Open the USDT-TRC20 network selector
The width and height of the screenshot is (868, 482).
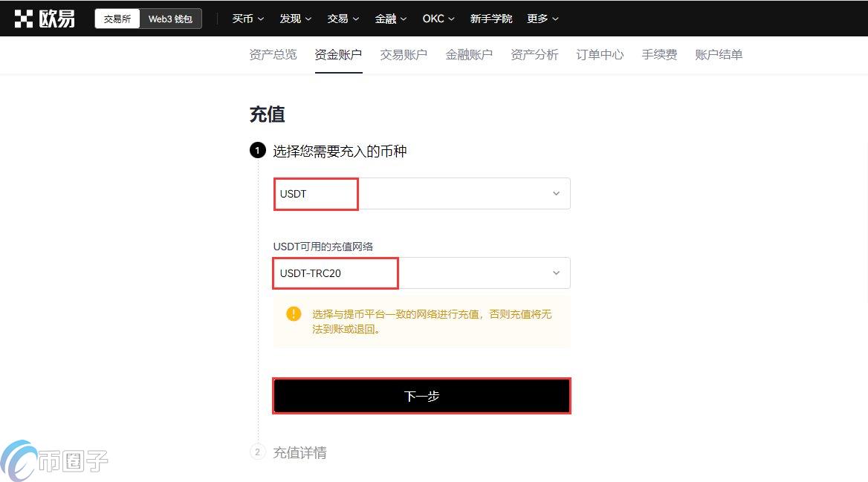[x=422, y=273]
